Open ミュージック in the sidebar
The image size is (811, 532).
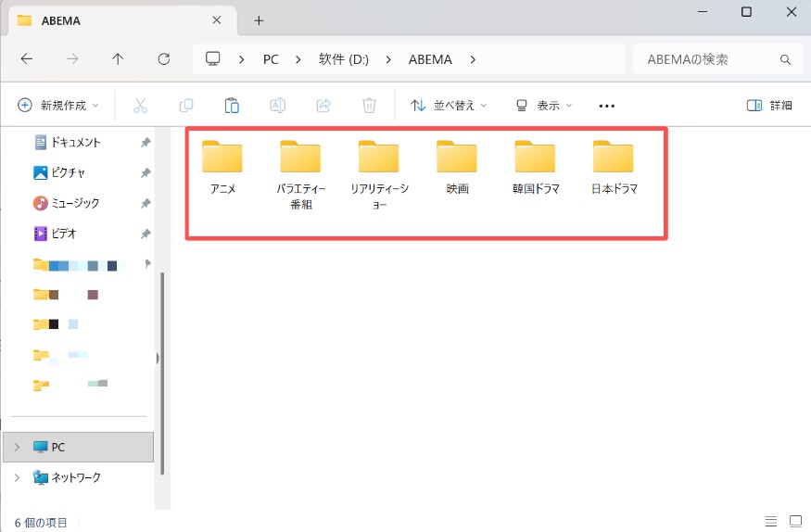pyautogui.click(x=75, y=203)
